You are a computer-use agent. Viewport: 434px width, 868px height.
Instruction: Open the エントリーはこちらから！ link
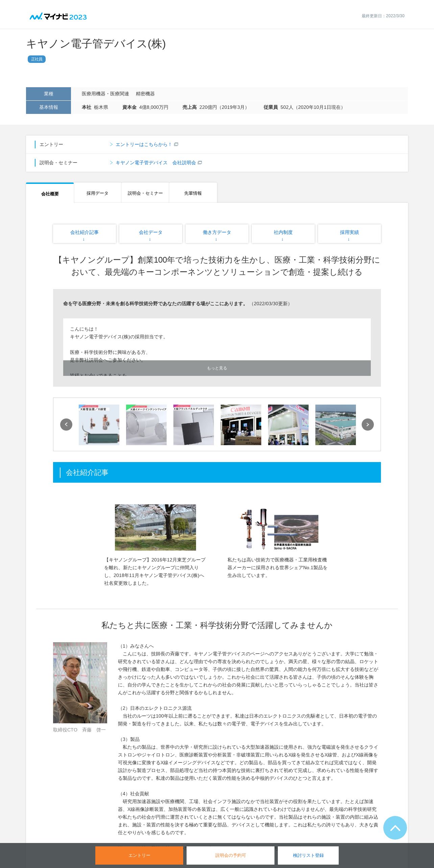point(144,144)
